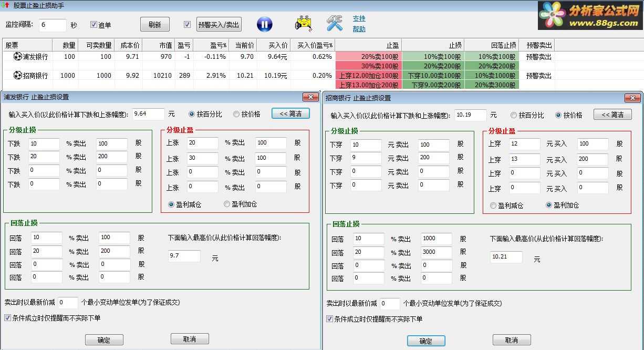The height and width of the screenshot is (350, 644).
Task: Open the wrench and hammer settings icon
Action: [334, 24]
